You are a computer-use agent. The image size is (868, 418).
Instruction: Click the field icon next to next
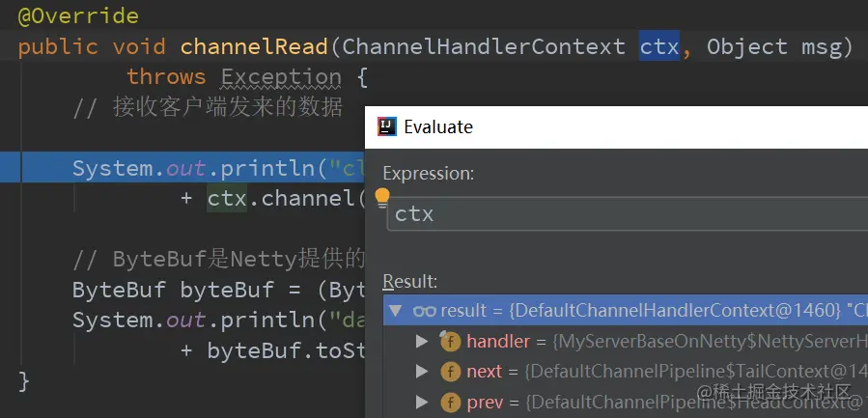450,372
